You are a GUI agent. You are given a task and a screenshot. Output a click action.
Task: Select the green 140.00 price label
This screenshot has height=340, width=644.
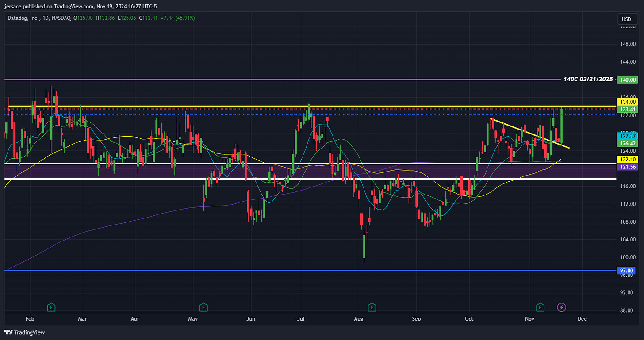(628, 80)
